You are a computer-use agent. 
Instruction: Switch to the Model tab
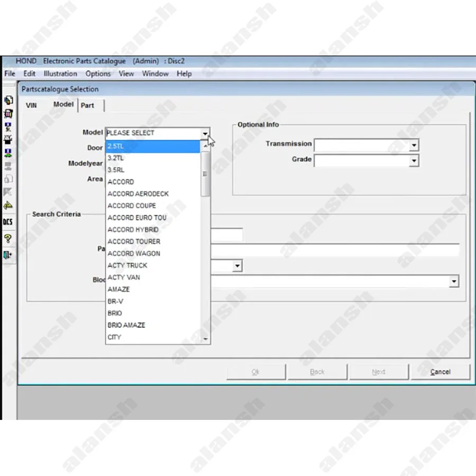coord(63,104)
